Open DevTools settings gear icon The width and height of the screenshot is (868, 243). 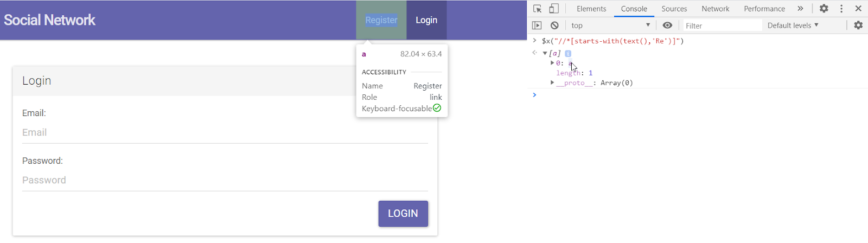coord(824,9)
